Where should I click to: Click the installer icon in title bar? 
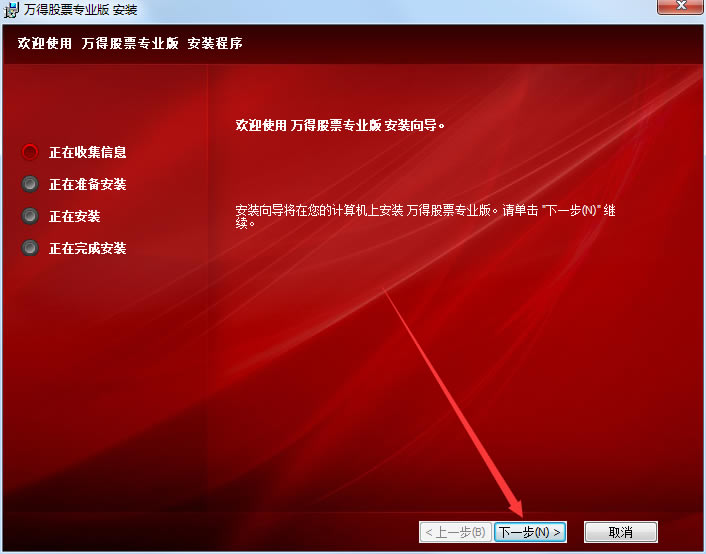[x=11, y=10]
